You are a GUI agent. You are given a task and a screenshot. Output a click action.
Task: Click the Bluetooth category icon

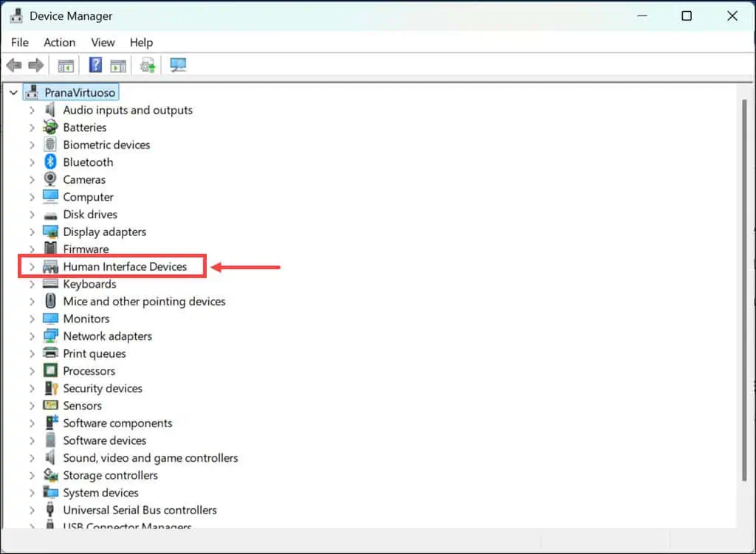[x=50, y=162]
